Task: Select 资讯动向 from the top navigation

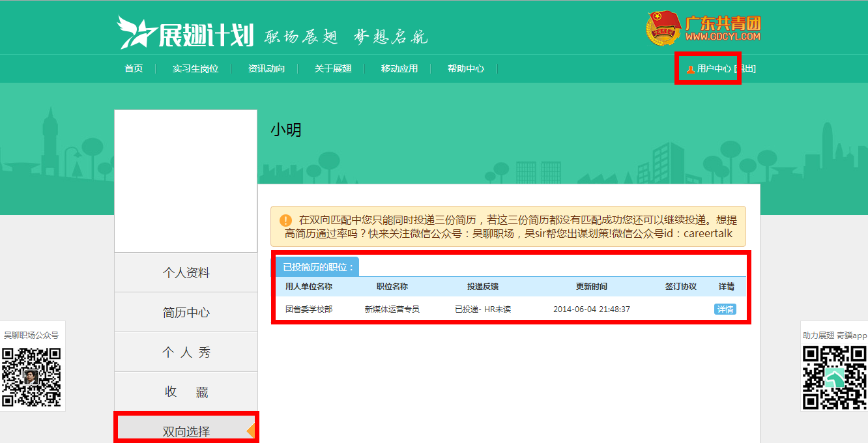Action: pyautogui.click(x=266, y=68)
